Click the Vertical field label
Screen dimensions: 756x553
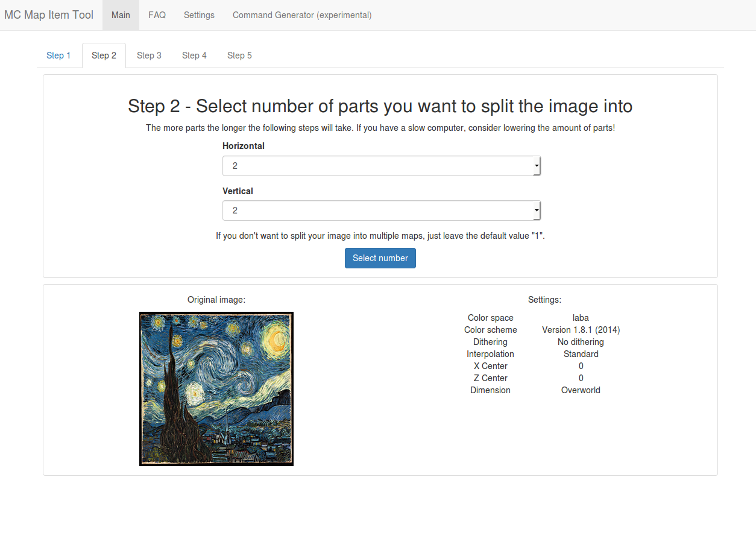point(238,191)
